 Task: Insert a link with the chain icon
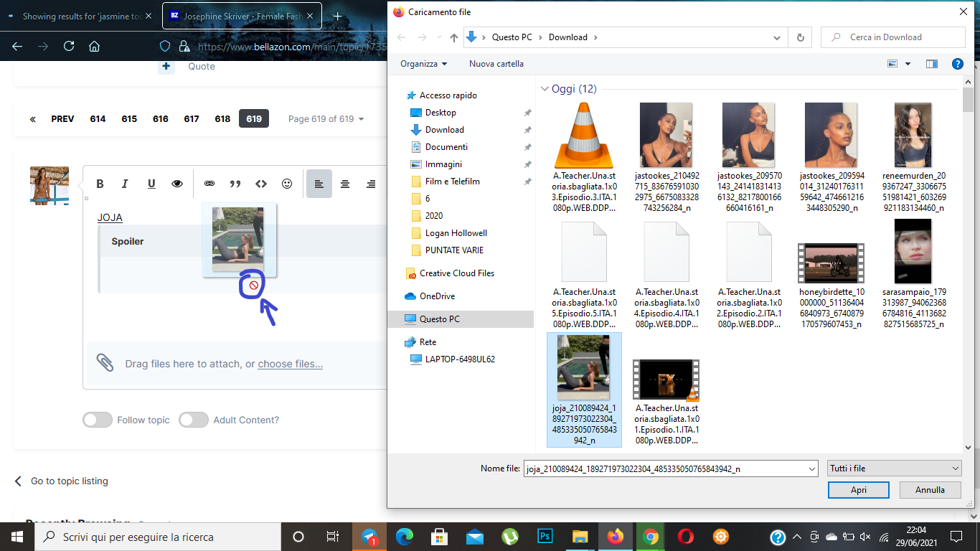pos(209,184)
